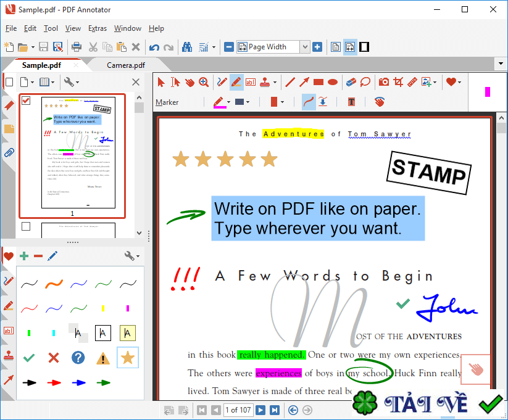Toggle the marker text-only T option
This screenshot has height=420, width=508.
pyautogui.click(x=351, y=102)
